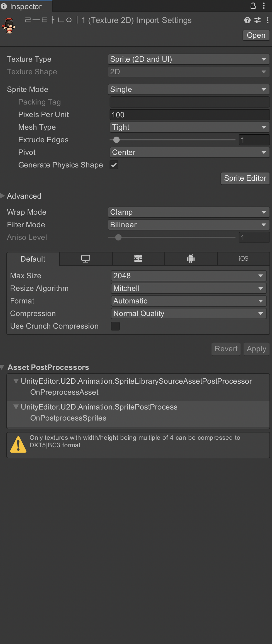Click the Open button
The height and width of the screenshot is (644, 272).
tap(256, 35)
